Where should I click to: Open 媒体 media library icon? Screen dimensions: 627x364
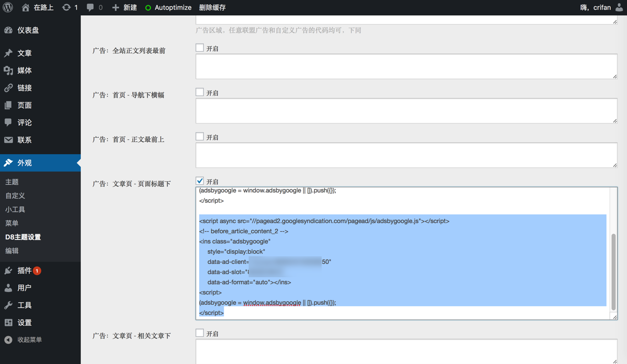9,70
